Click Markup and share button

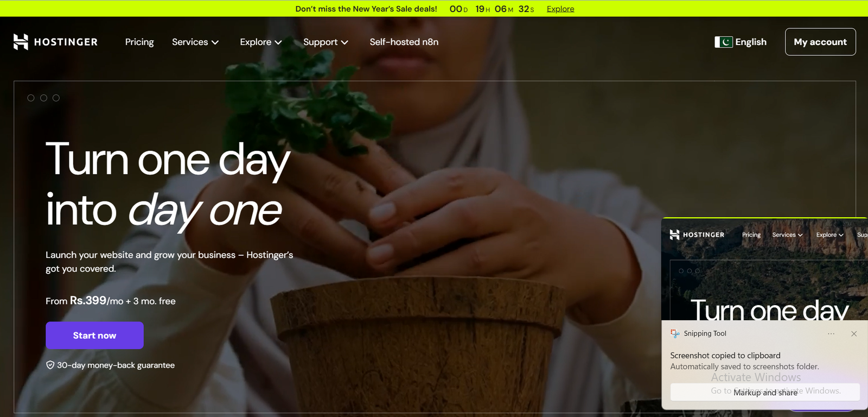[x=765, y=392]
